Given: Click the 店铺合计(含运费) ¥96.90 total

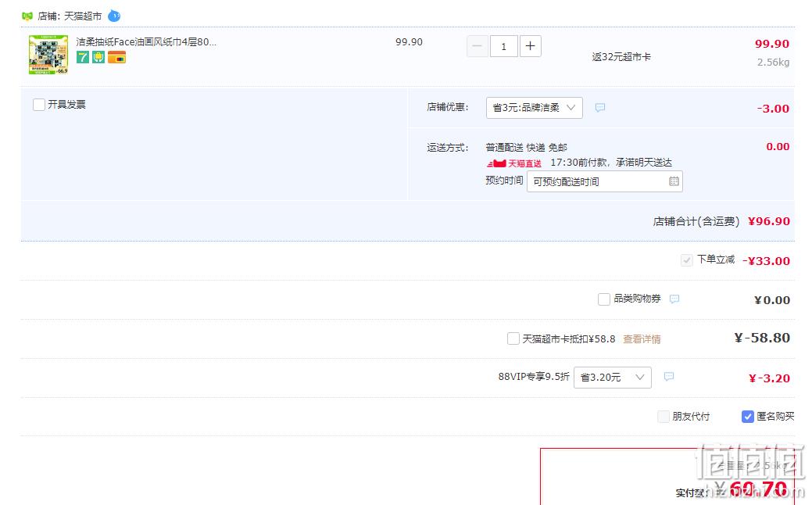Looking at the screenshot, I should coord(721,221).
